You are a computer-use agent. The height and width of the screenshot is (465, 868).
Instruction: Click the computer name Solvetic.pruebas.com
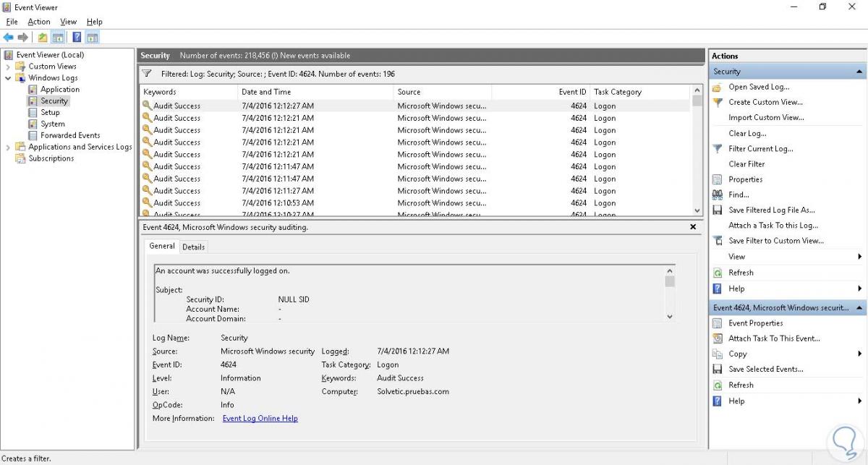[x=413, y=391]
